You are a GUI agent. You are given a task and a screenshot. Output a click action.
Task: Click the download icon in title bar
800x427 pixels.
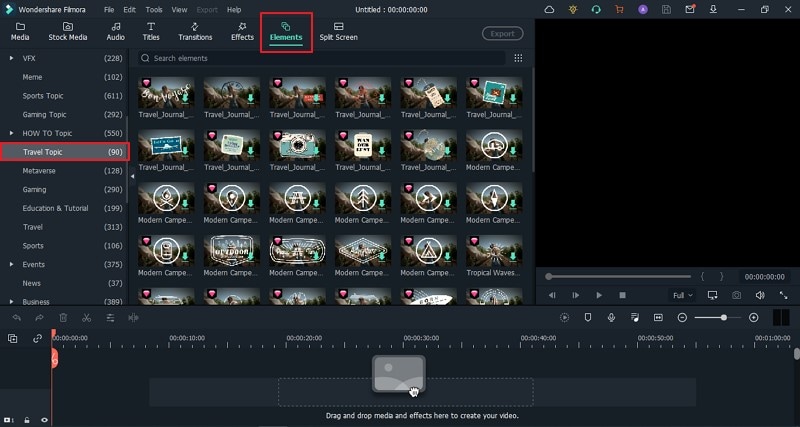tap(713, 10)
